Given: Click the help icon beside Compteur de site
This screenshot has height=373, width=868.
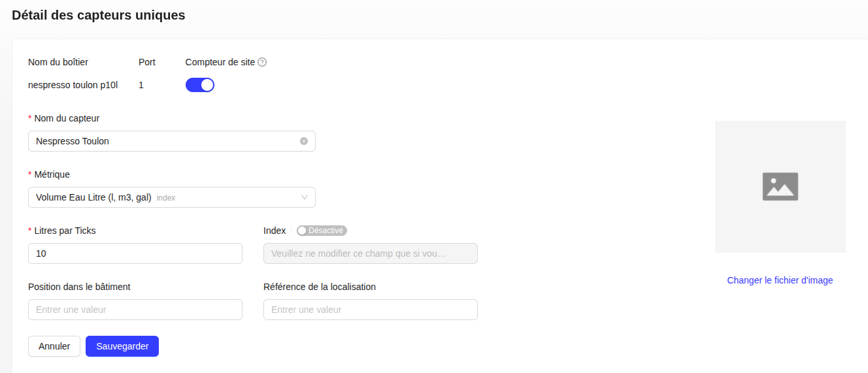Looking at the screenshot, I should point(262,63).
